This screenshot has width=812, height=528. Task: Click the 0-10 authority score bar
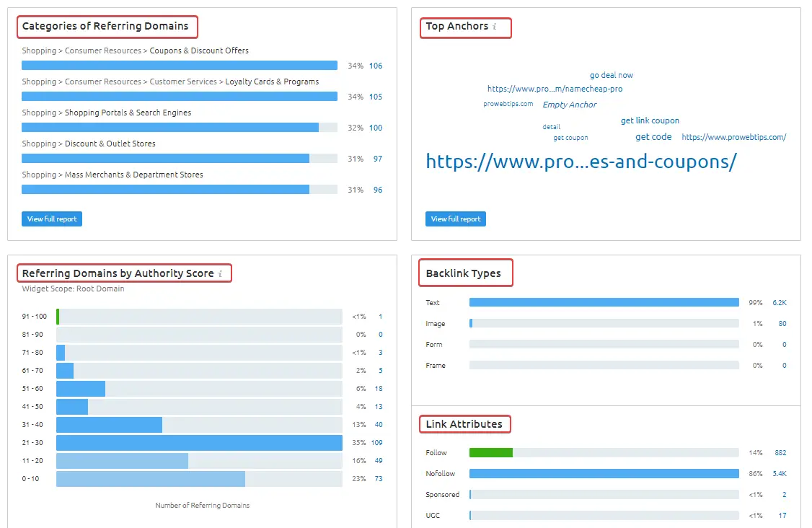(151, 478)
